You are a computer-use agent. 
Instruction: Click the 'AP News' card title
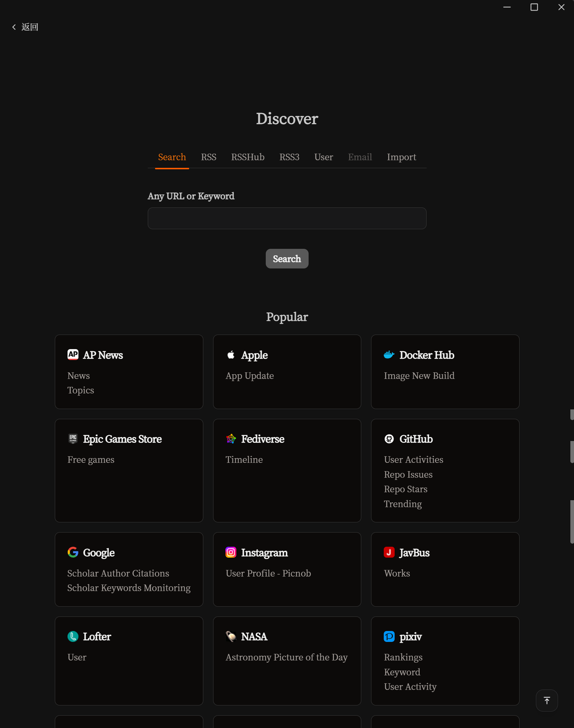pyautogui.click(x=103, y=355)
